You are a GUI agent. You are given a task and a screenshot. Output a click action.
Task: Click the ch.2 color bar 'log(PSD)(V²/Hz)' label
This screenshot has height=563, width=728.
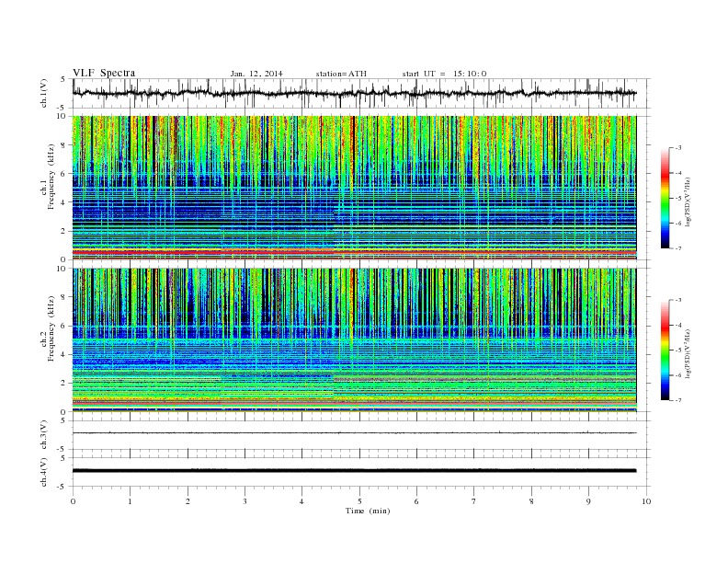coord(688,354)
